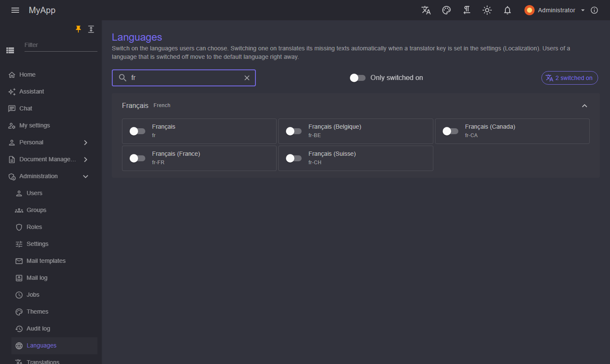Open the Audit log page
Viewport: 610px width, 364px height.
click(54, 328)
